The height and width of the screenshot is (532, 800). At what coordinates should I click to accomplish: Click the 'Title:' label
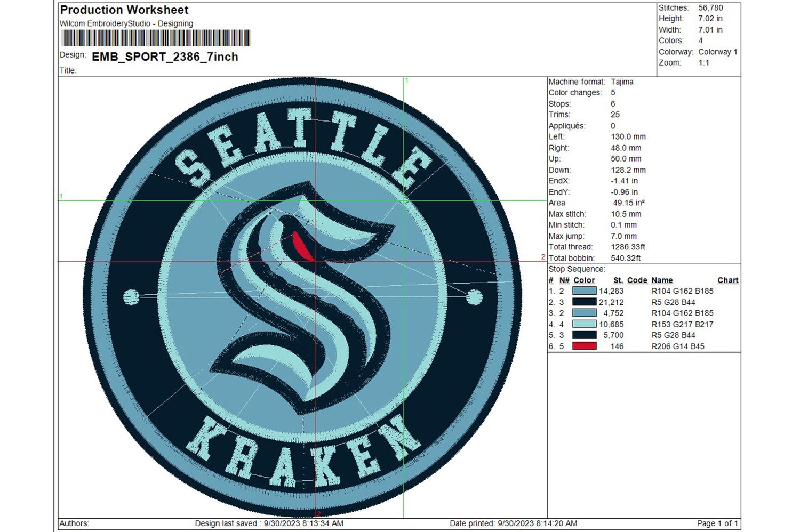tap(68, 70)
